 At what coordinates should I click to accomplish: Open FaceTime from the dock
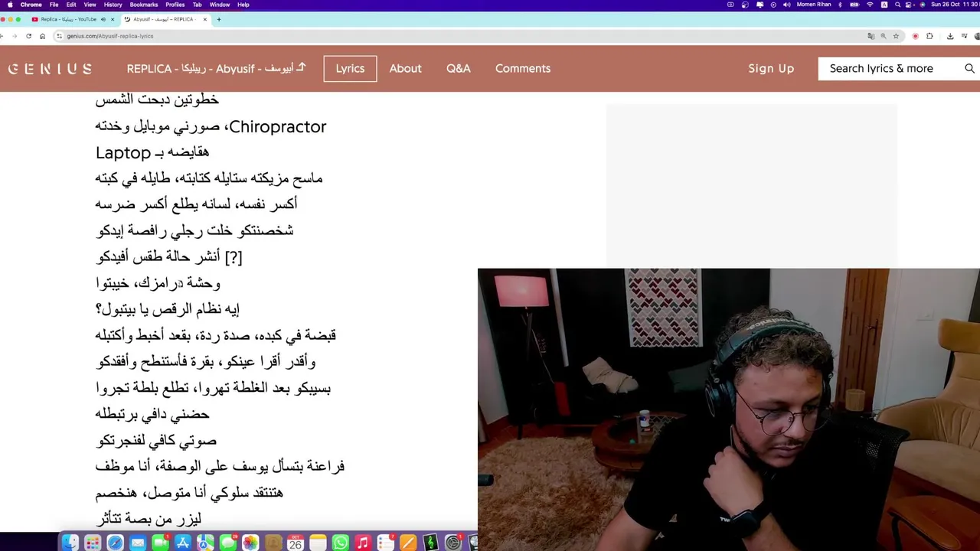pos(160,543)
